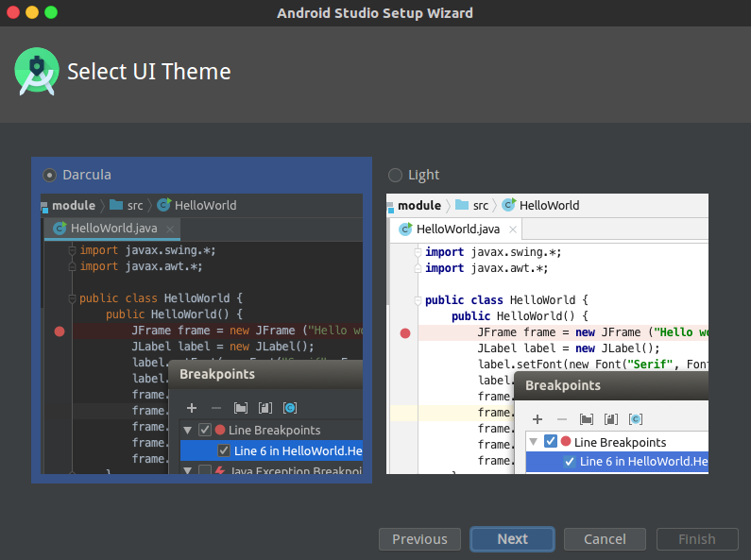Collapse Line Breakpoints tree in Light preview
The height and width of the screenshot is (560, 751).
click(533, 442)
